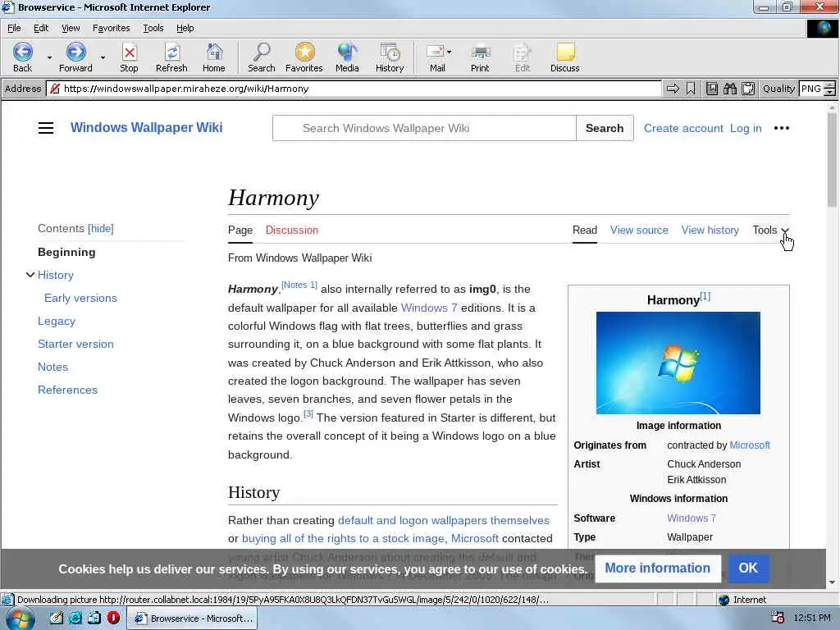The width and height of the screenshot is (840, 630).
Task: Switch to the Discussion tab
Action: (292, 230)
